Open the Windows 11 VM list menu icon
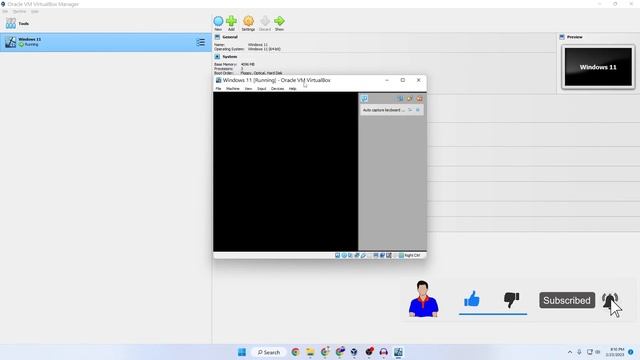 (x=200, y=42)
